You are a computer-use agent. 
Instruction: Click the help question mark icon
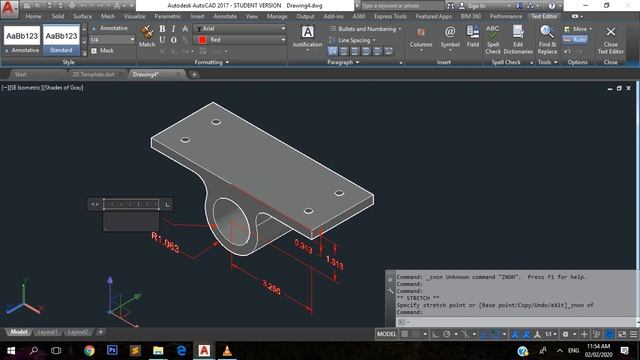(x=552, y=6)
